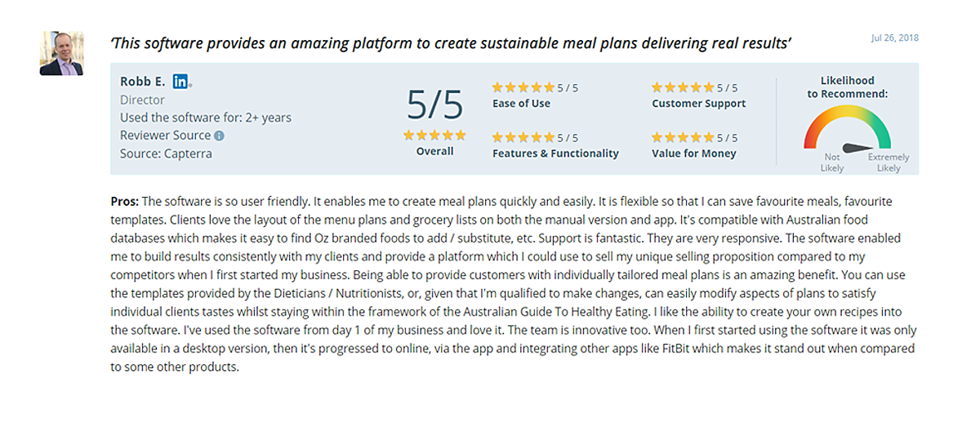Screen dimensions: 980x423
Task: Click the Director job title text
Action: point(143,100)
